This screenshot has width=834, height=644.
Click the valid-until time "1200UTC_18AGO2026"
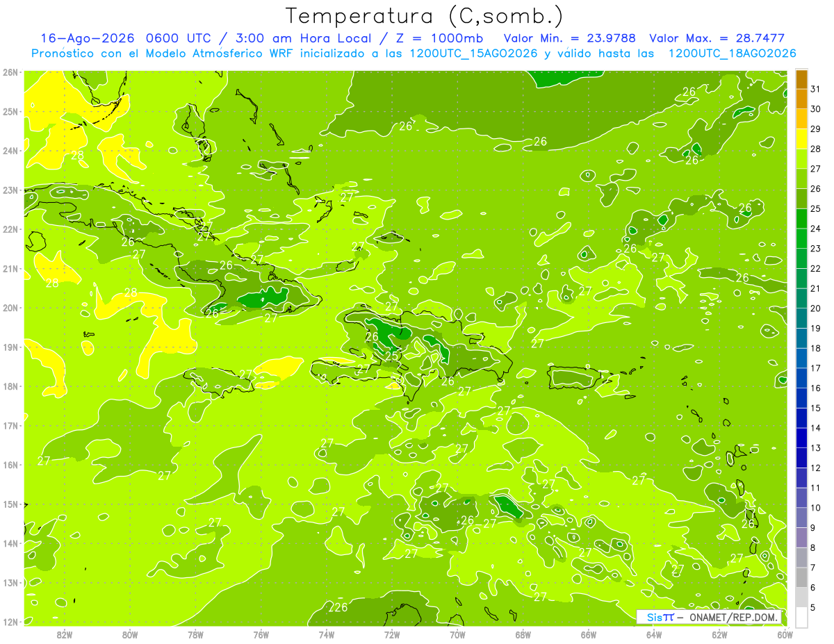[732, 53]
